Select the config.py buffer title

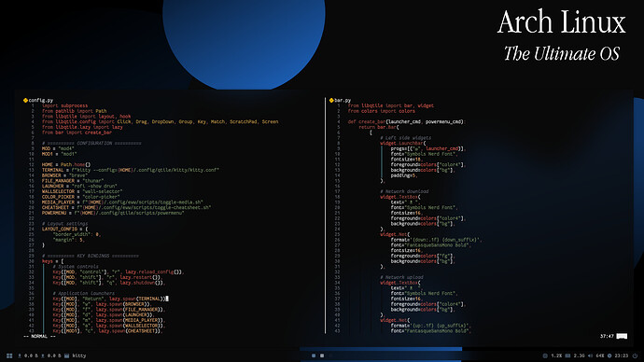[x=41, y=100]
